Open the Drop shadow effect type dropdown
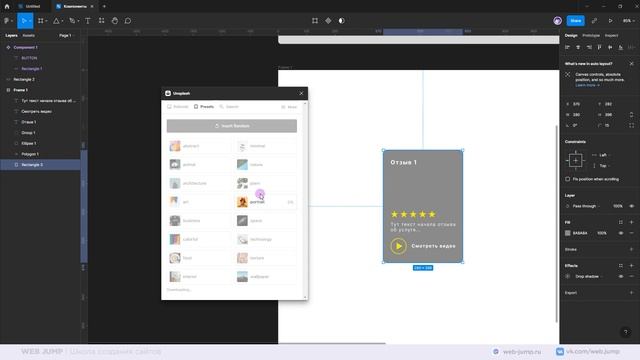This screenshot has height=360, width=640. (589, 276)
